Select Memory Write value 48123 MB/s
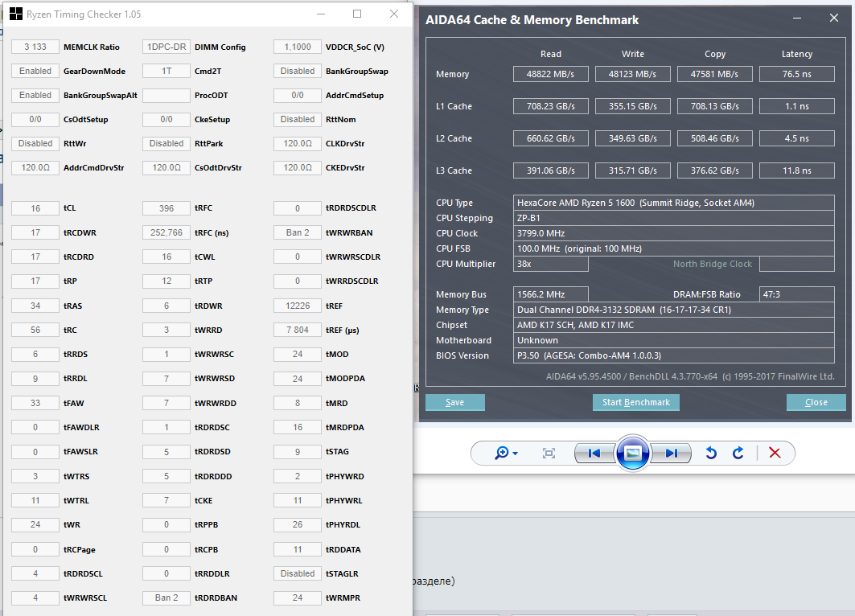The height and width of the screenshot is (616, 855). pos(632,74)
